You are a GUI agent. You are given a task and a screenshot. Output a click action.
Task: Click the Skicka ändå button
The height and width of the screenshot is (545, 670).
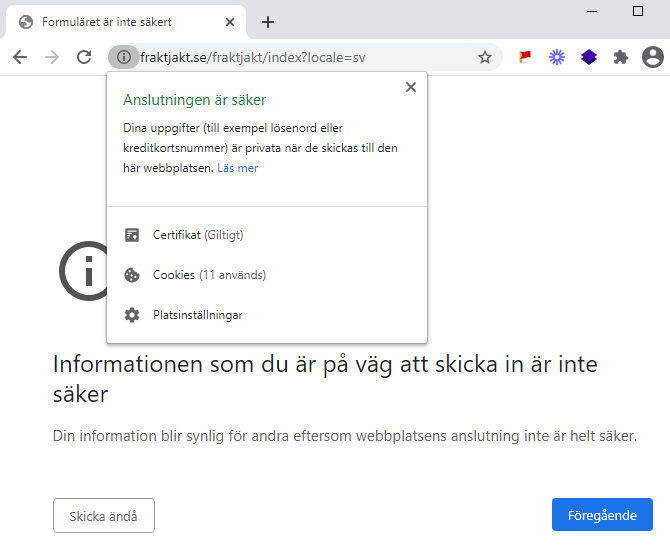104,516
